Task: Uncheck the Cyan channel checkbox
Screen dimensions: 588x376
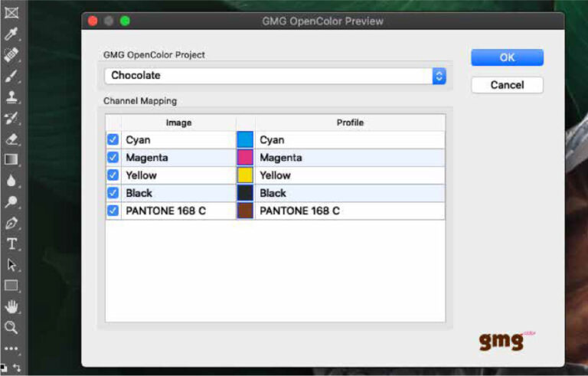Action: pyautogui.click(x=113, y=139)
